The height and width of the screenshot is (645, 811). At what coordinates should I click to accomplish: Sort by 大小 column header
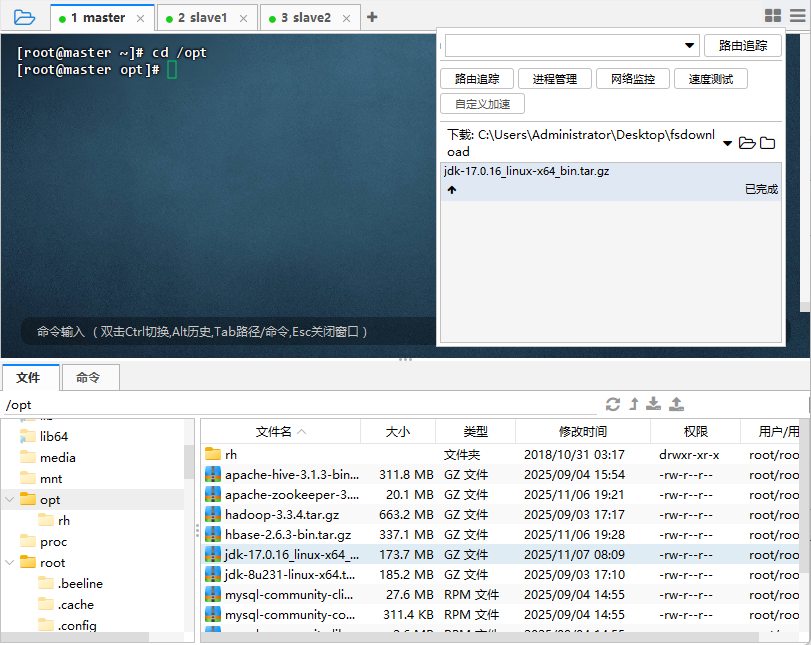[x=398, y=431]
